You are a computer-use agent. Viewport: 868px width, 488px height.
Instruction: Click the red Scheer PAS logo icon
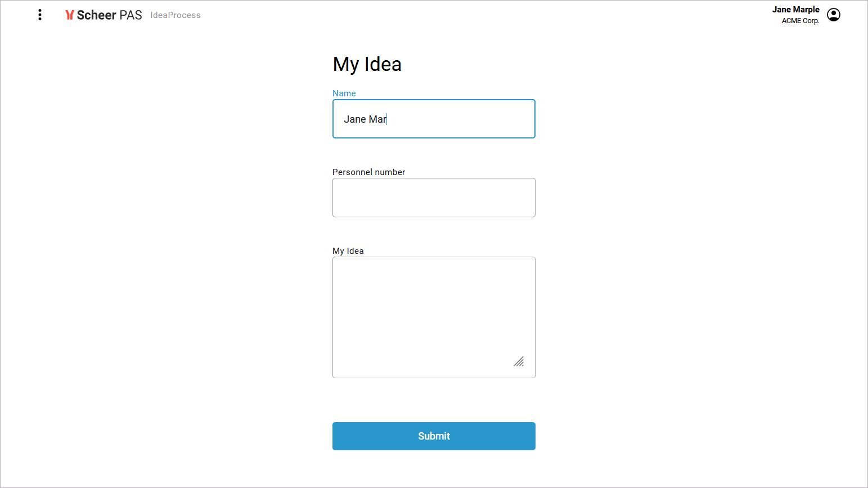click(x=70, y=15)
